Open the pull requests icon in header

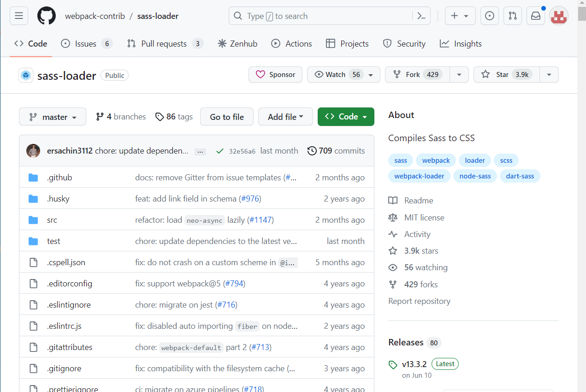coord(513,16)
